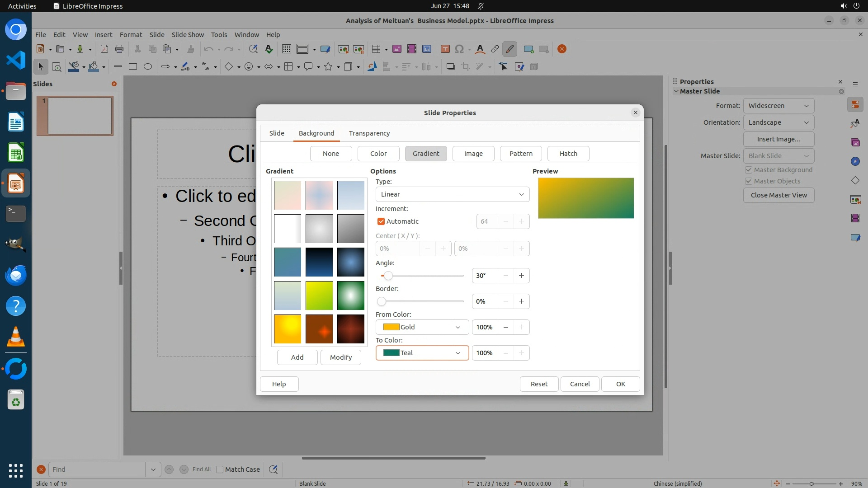Select the yellow-green gradient swatch
Viewport: 868px width, 488px height.
coord(319,296)
